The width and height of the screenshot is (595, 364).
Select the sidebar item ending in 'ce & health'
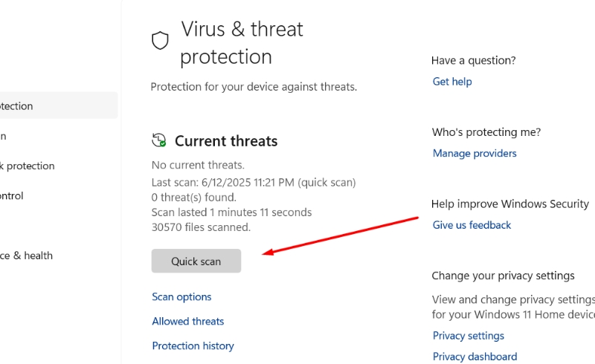pyautogui.click(x=26, y=256)
